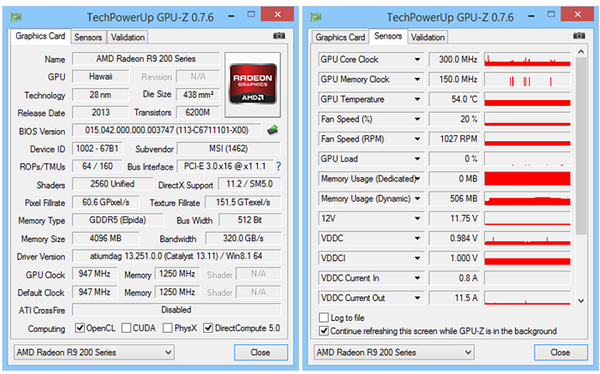Viewport: 600px width, 374px height.
Task: Click GPU-Z app icon in right title bar
Action: pyautogui.click(x=316, y=17)
